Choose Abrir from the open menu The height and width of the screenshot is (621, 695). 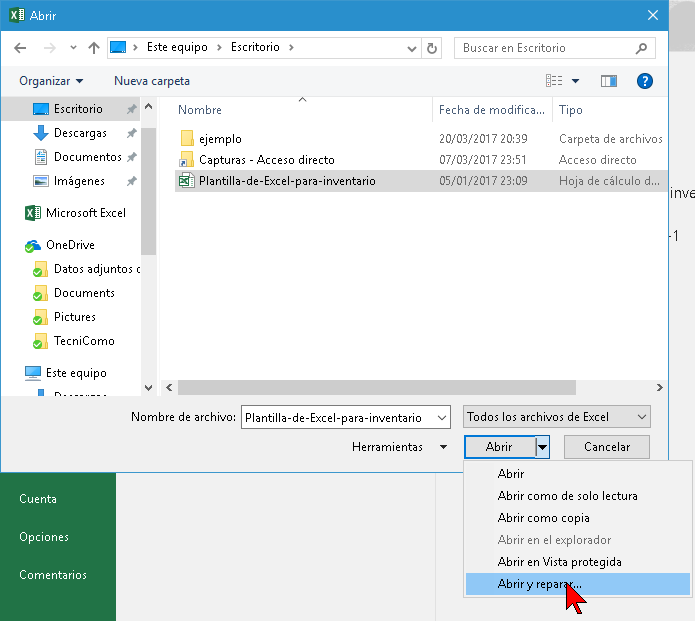click(x=578, y=474)
